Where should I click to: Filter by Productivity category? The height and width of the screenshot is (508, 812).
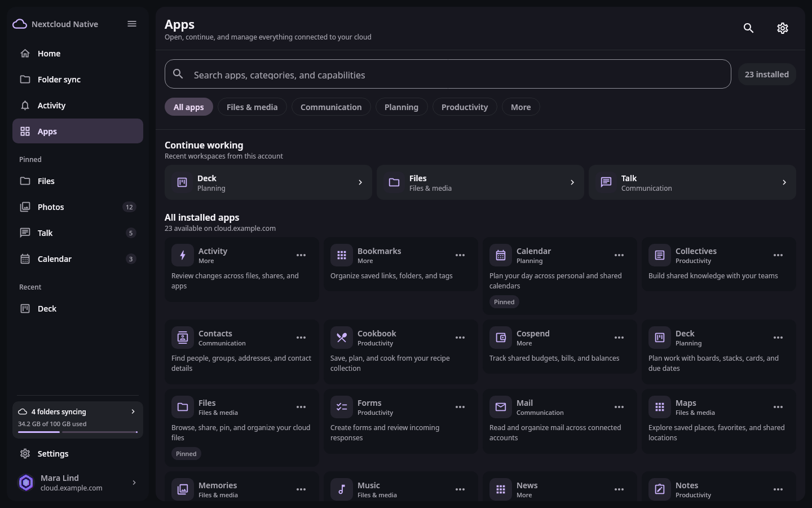(x=465, y=107)
